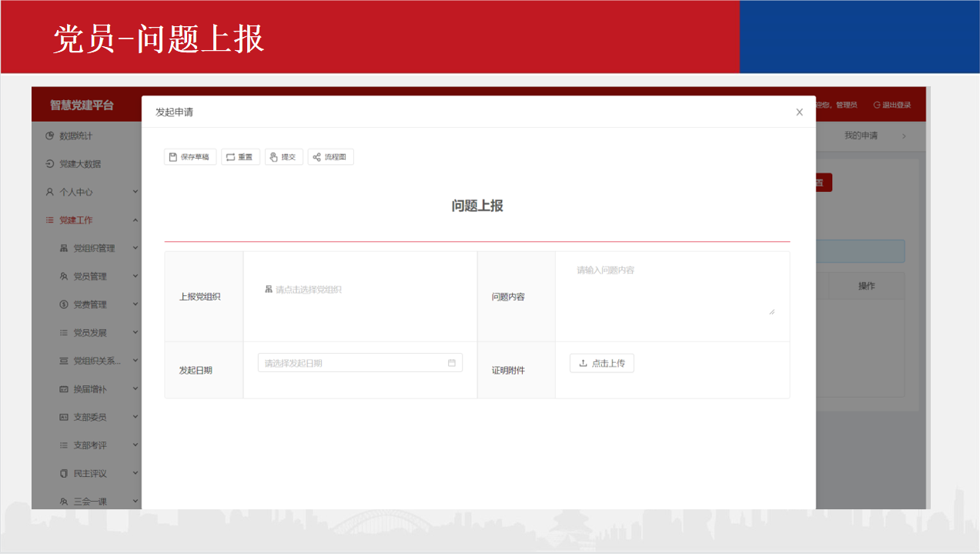Close the 发起申请 dialog
This screenshot has width=980, height=554.
click(x=799, y=112)
